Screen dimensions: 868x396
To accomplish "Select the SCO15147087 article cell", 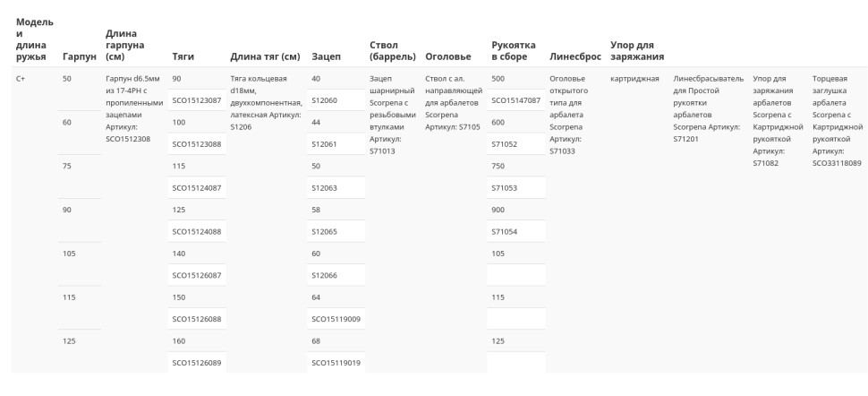I will (x=516, y=100).
